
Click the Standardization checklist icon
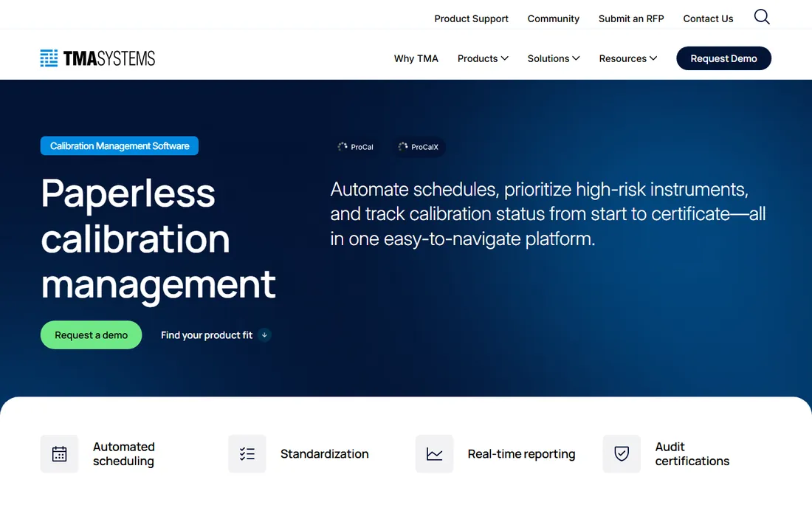pos(247,453)
